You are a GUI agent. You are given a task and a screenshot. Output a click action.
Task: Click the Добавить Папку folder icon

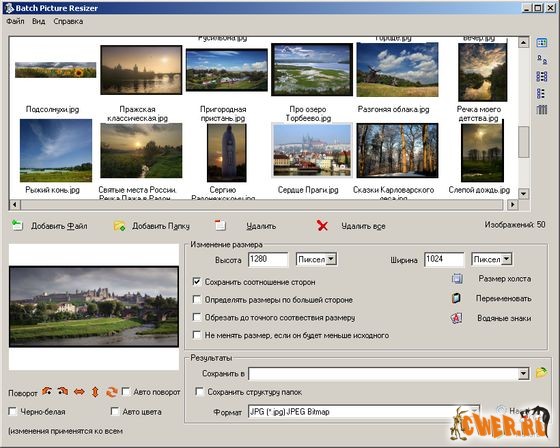point(119,226)
